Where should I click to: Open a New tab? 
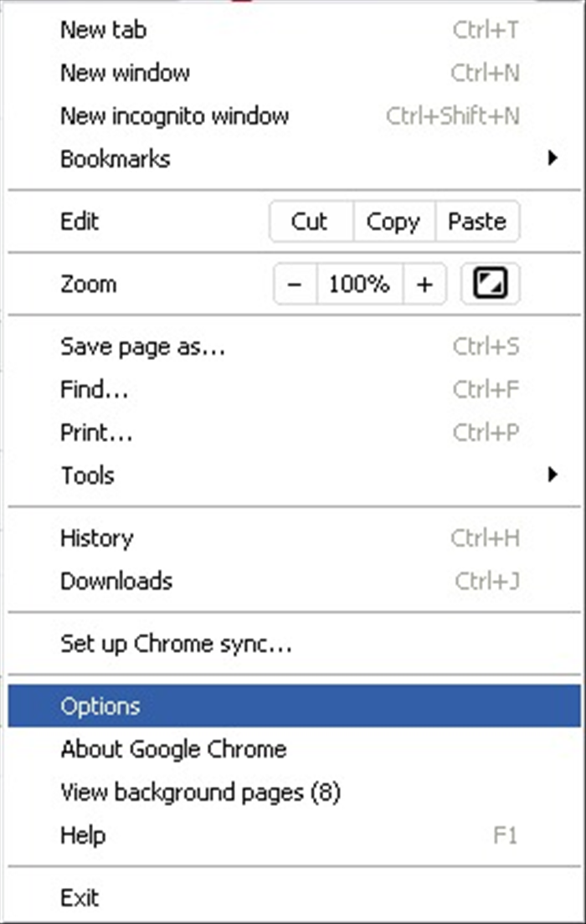tap(294, 29)
